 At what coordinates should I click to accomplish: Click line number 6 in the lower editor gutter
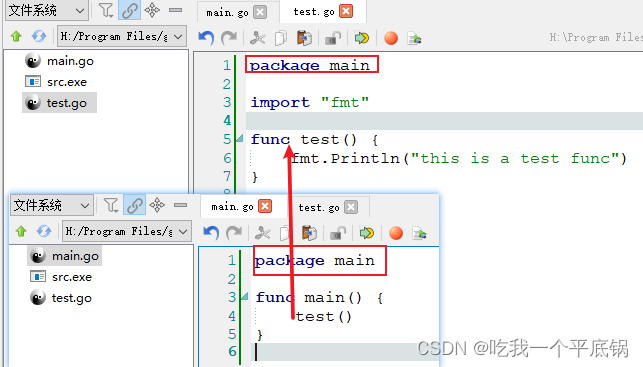click(232, 351)
